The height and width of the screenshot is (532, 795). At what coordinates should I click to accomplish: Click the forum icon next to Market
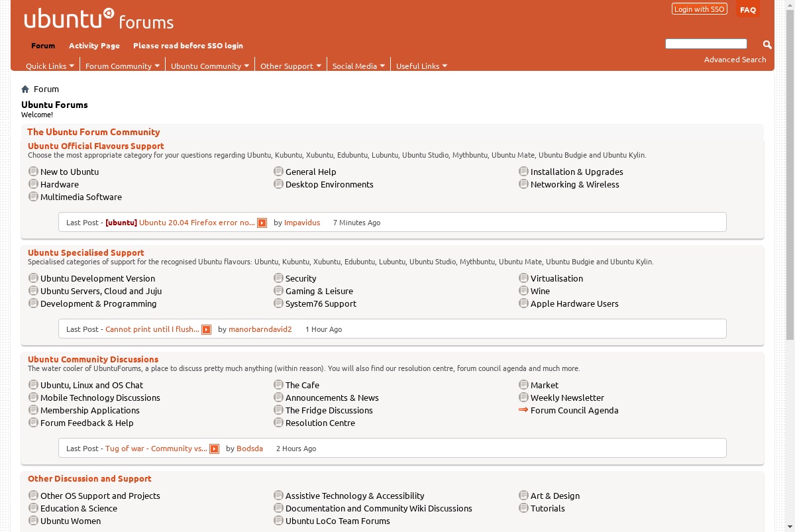click(523, 384)
